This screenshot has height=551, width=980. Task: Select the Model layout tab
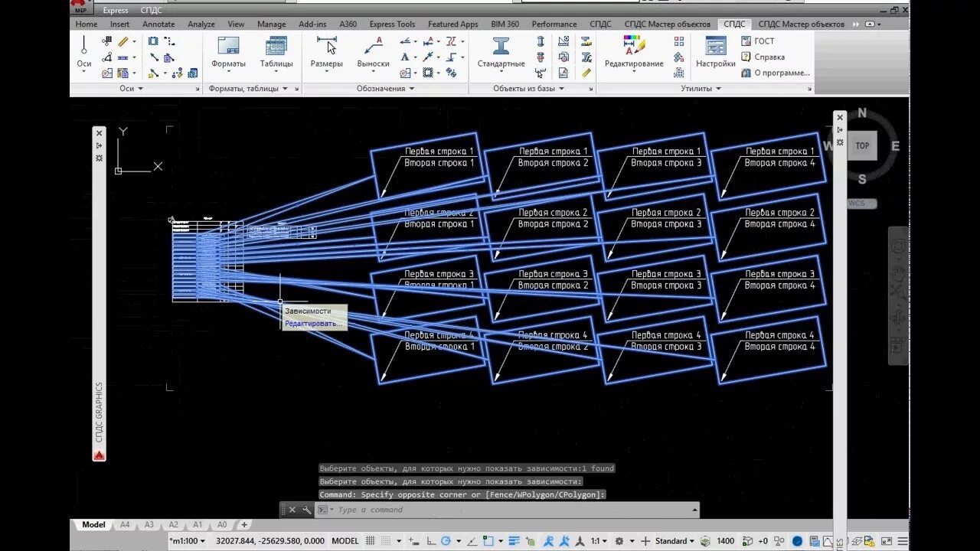(x=93, y=525)
